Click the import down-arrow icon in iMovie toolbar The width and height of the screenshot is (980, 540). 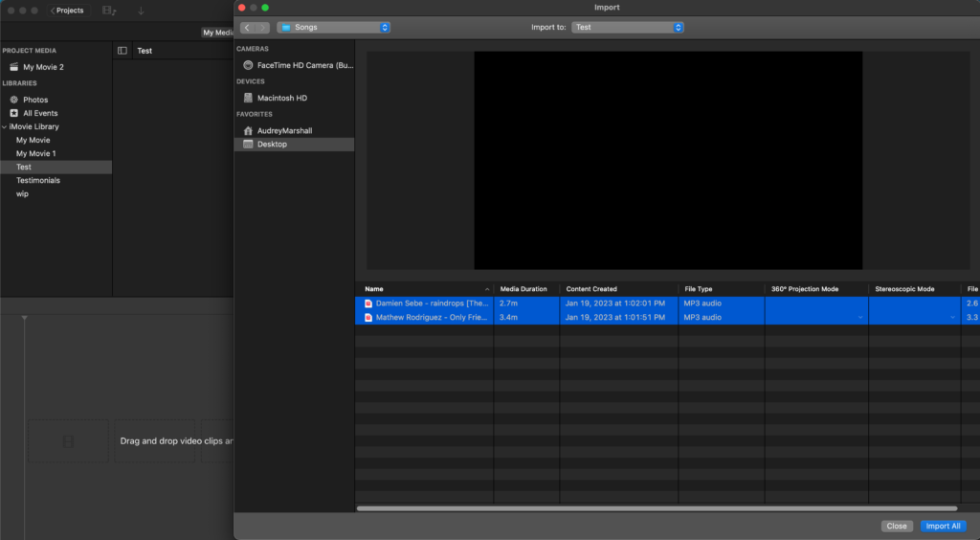141,10
